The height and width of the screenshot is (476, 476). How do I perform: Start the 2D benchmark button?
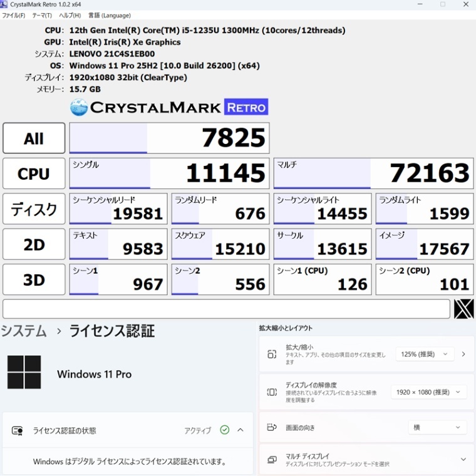pyautogui.click(x=34, y=244)
